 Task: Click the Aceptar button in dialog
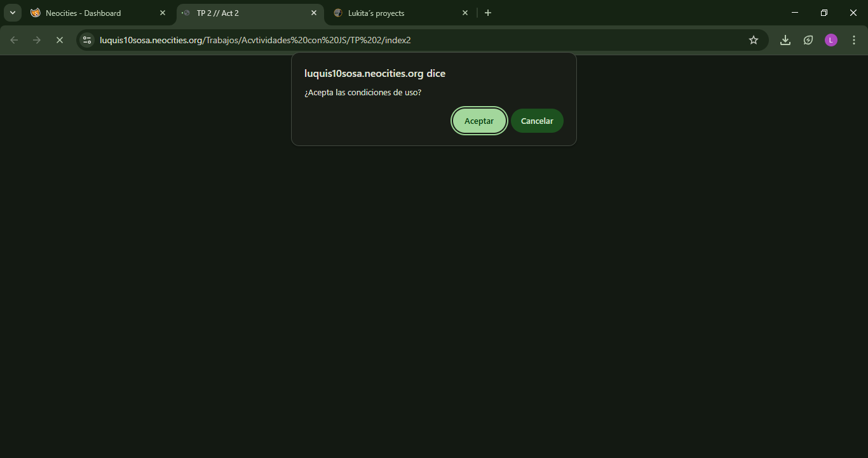tap(479, 121)
